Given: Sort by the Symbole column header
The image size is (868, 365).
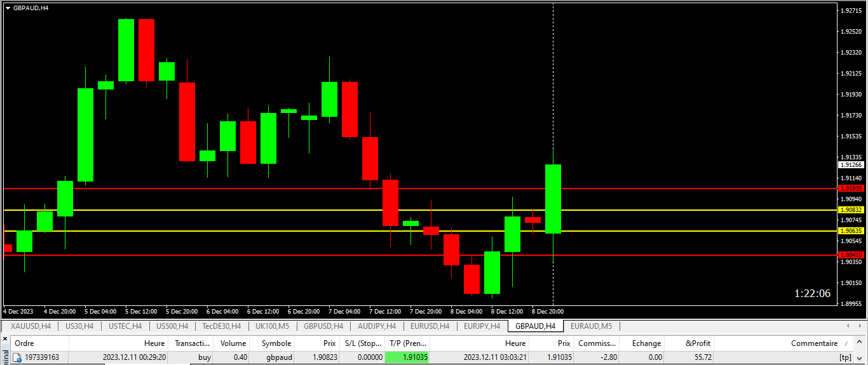Looking at the screenshot, I should [x=276, y=343].
